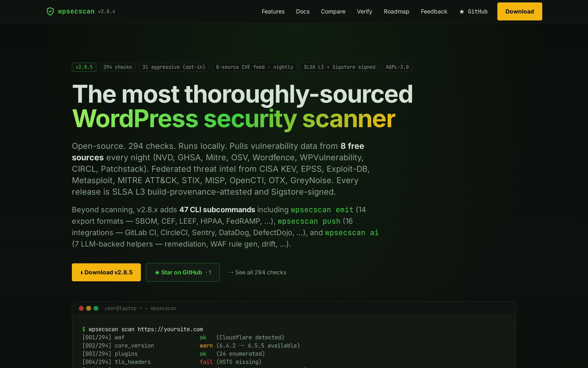Click the v2.8.5 green badge
Screen dimensions: 588x368
pos(84,67)
